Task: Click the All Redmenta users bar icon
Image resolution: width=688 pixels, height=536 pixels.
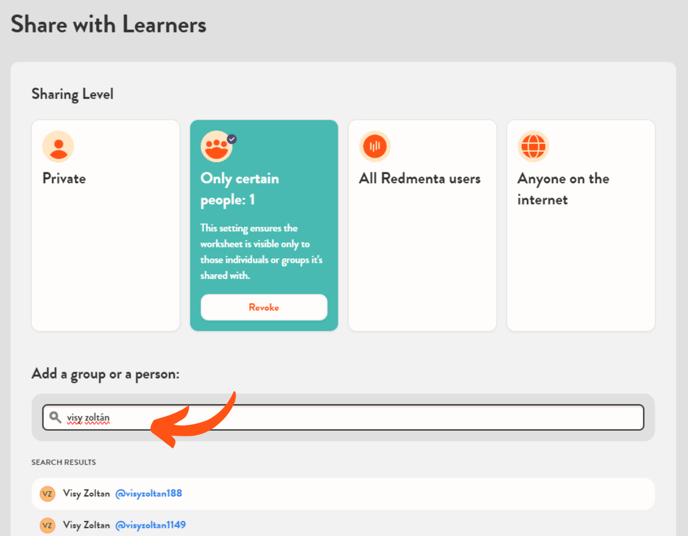Action: [375, 147]
